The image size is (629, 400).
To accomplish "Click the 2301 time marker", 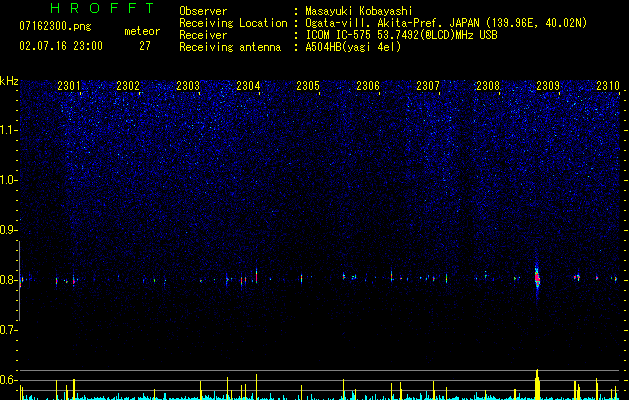I will [x=69, y=86].
